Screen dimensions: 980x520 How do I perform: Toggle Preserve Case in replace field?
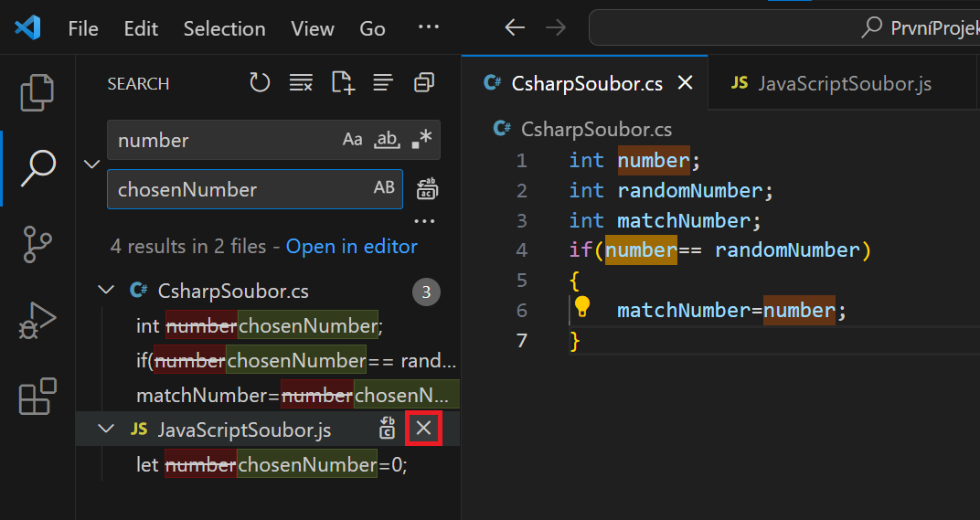click(x=384, y=187)
